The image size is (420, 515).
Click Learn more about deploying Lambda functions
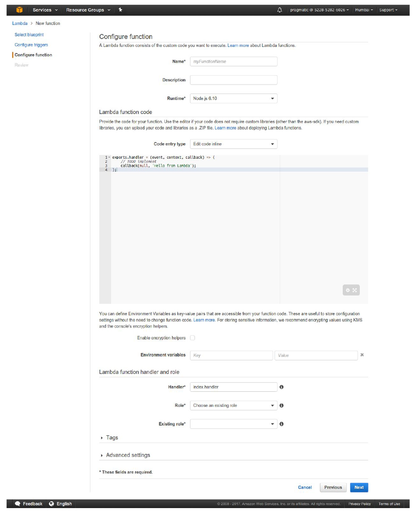(x=225, y=128)
